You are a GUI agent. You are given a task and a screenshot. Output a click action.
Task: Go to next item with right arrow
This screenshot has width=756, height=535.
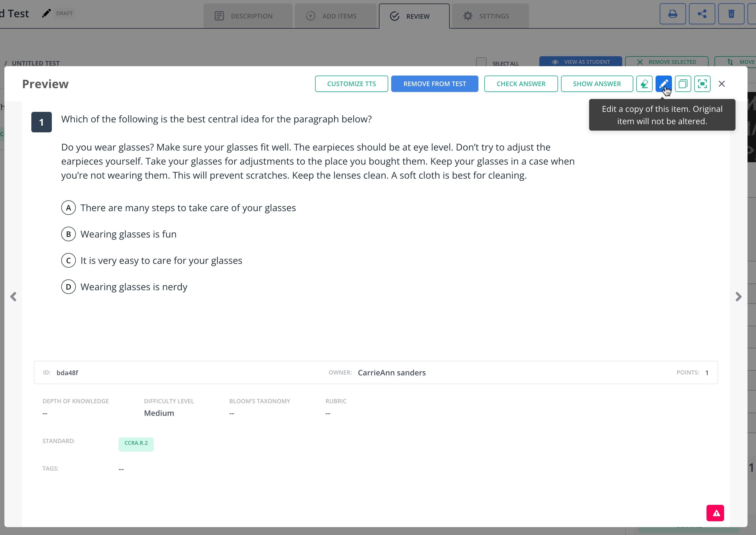(x=738, y=296)
